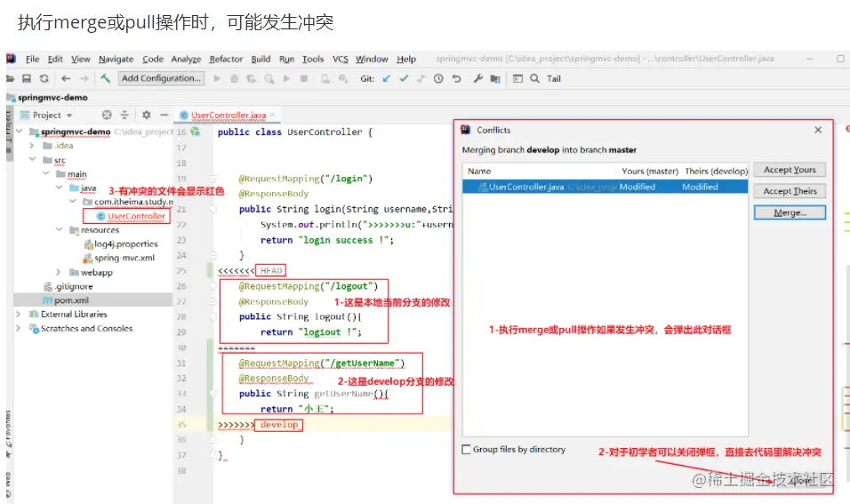Click the Search Everywhere magnifier icon
850x504 pixels.
point(534,78)
